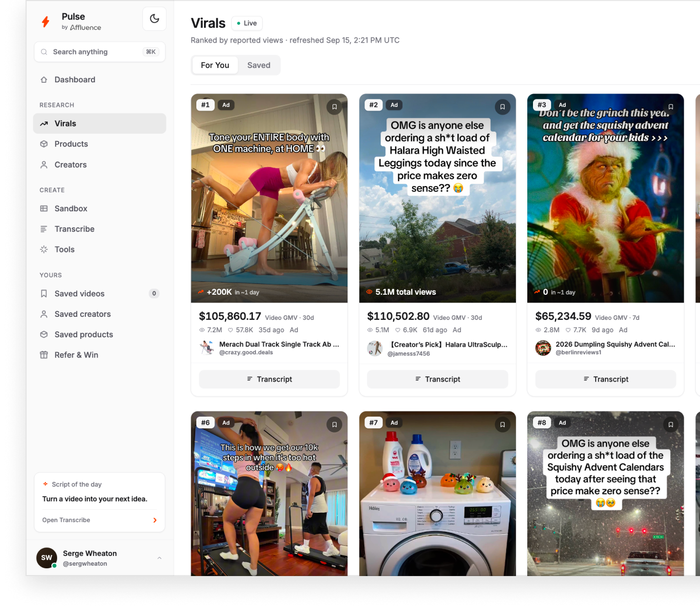Screen dimensions: 700x610
Task: Open Saved creators
Action: (100, 314)
